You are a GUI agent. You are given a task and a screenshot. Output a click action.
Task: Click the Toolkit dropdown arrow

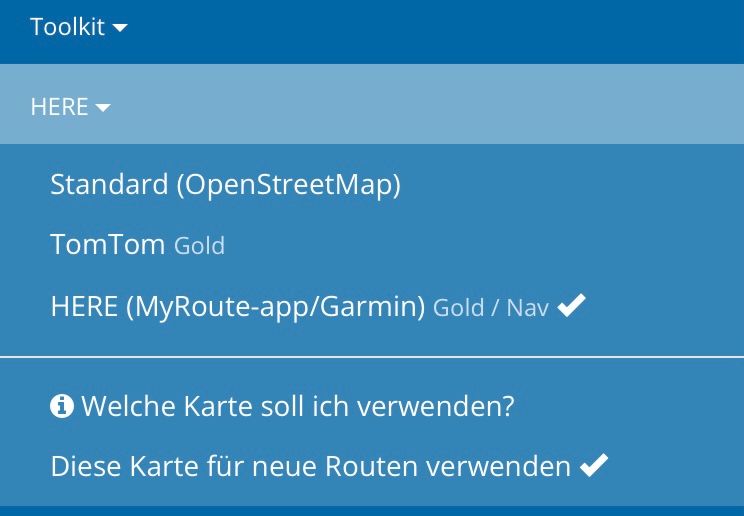[120, 28]
